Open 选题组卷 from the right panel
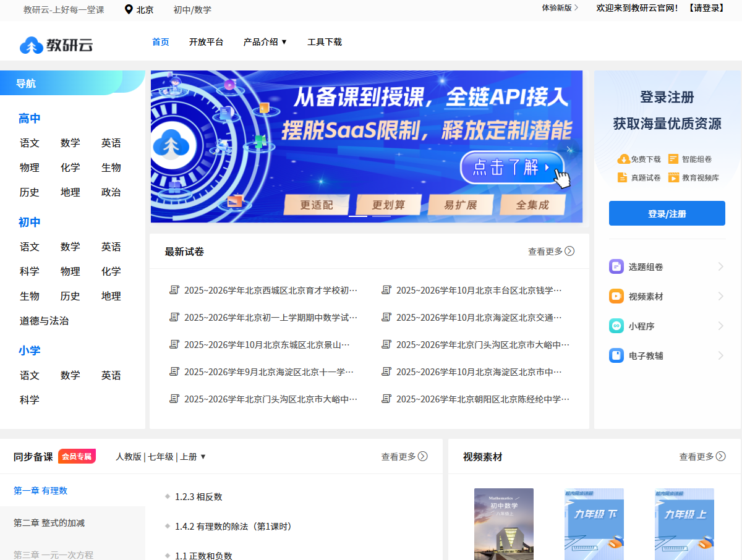 (616, 266)
